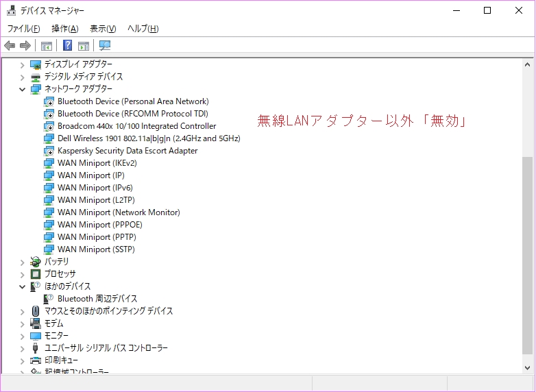Select WAN Miniport (Network Monitor)
536x392 pixels.
pyautogui.click(x=119, y=212)
